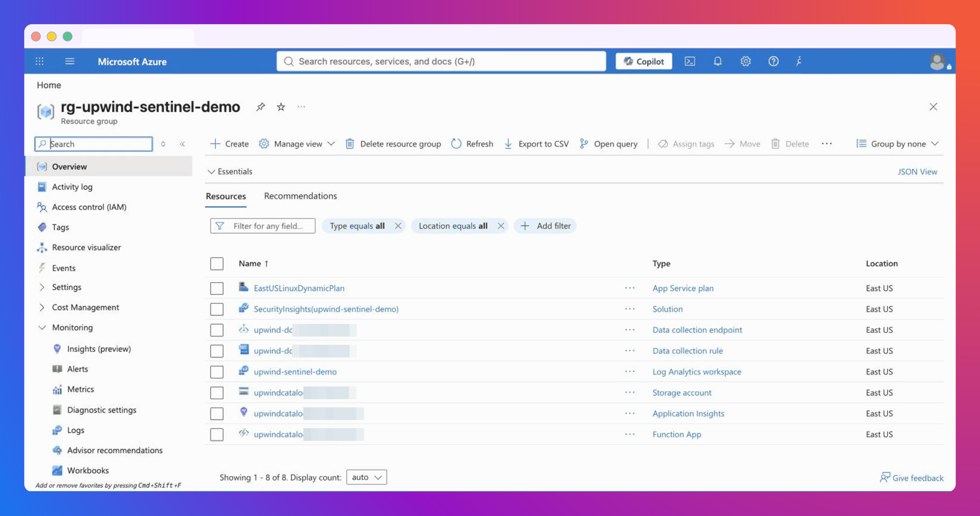Open the Manage view dropdown
This screenshot has width=980, height=516.
coord(297,144)
